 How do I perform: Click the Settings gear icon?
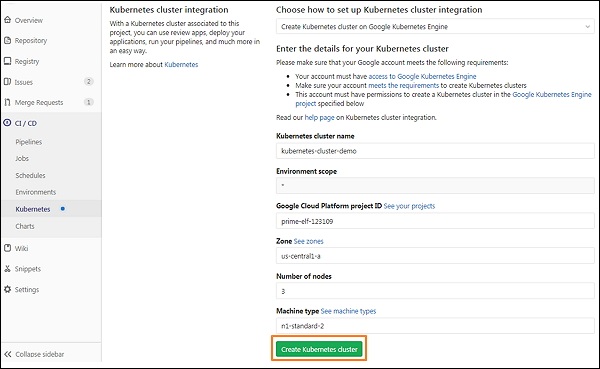[x=7, y=289]
